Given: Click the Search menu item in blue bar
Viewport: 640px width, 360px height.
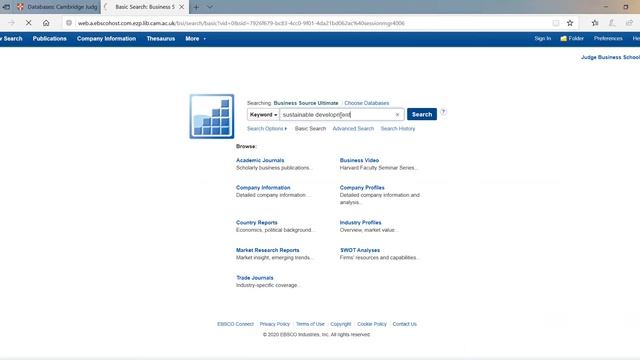Looking at the screenshot, I should point(12,39).
